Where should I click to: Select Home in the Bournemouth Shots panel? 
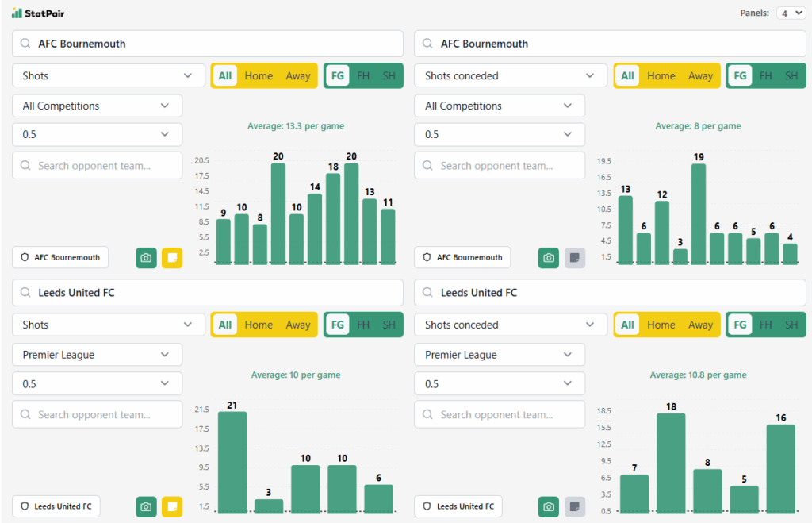tap(259, 75)
